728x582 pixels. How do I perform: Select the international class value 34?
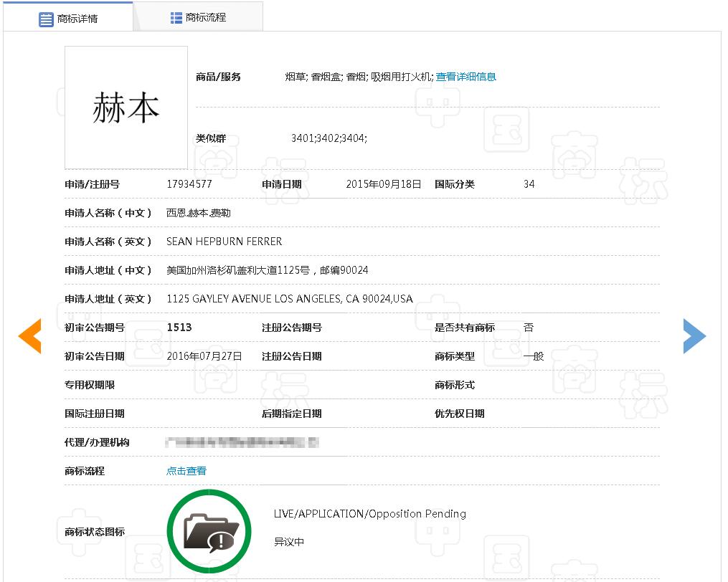click(x=529, y=184)
